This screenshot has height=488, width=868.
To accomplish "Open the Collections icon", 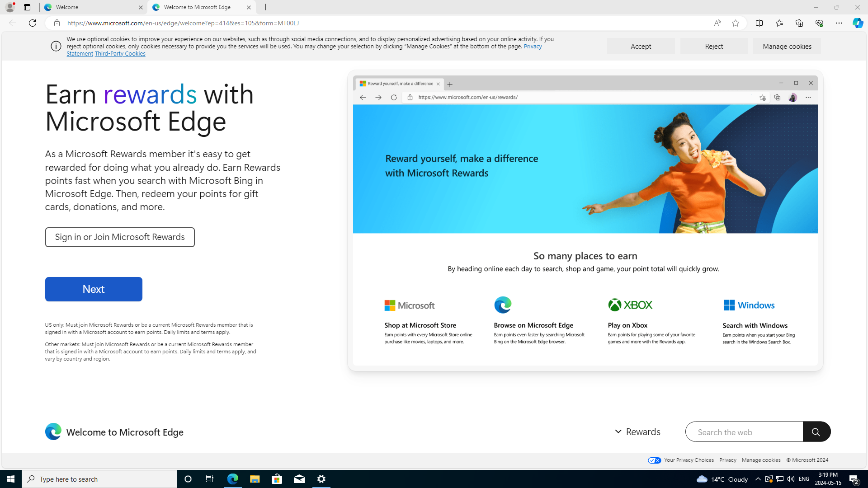I will tap(799, 23).
